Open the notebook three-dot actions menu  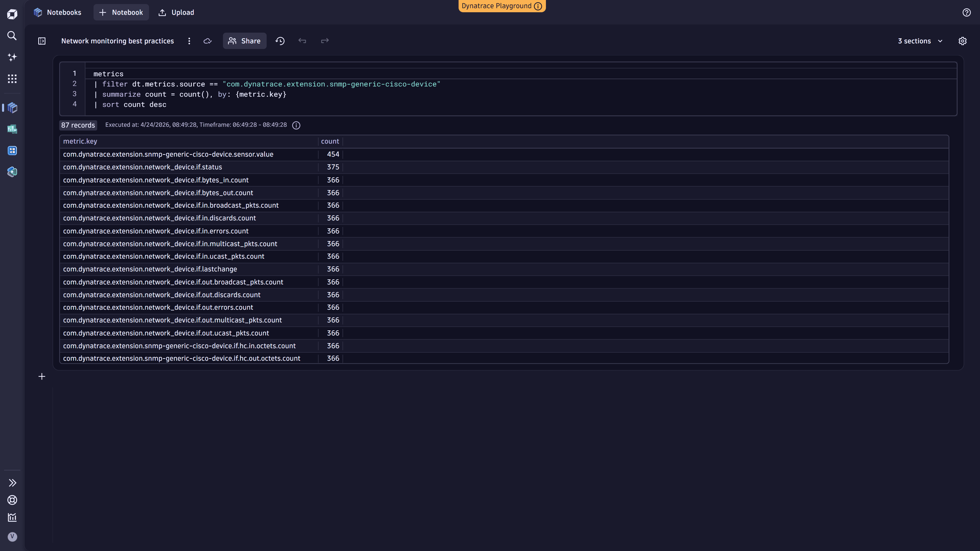tap(189, 41)
